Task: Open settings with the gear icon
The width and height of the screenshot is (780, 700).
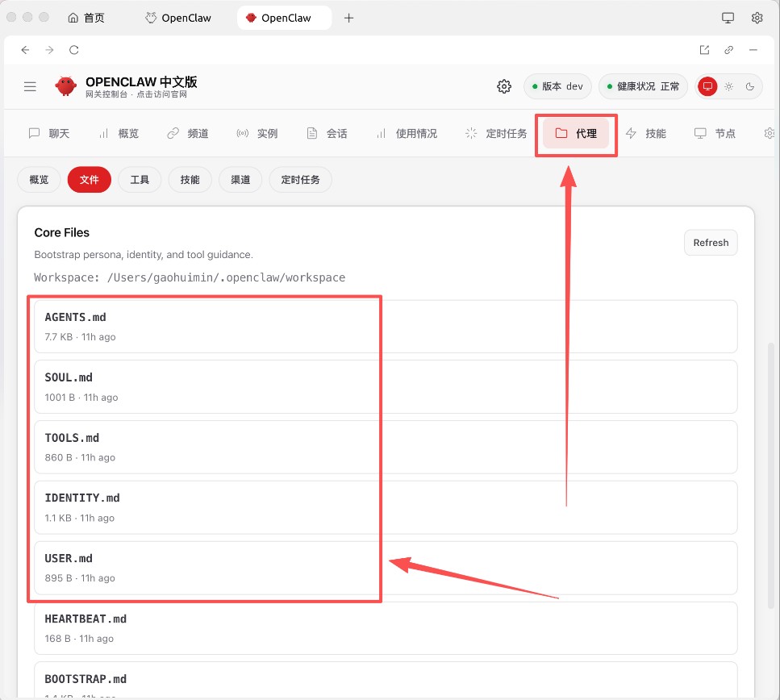Action: click(503, 85)
